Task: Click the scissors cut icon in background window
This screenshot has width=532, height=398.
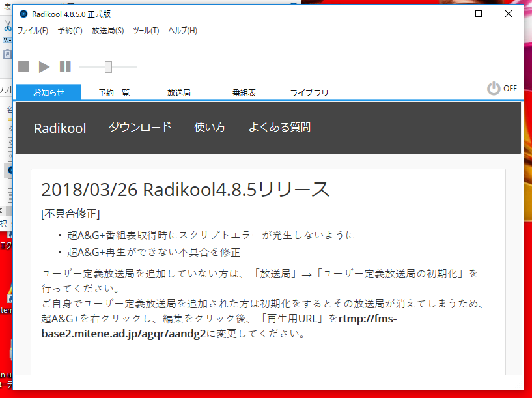Action: (7, 26)
